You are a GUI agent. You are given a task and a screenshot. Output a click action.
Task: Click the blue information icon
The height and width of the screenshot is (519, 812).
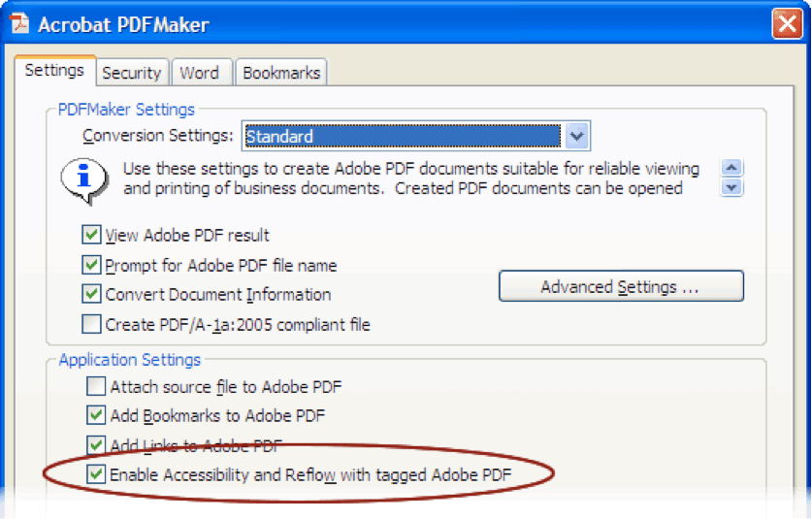pyautogui.click(x=84, y=178)
